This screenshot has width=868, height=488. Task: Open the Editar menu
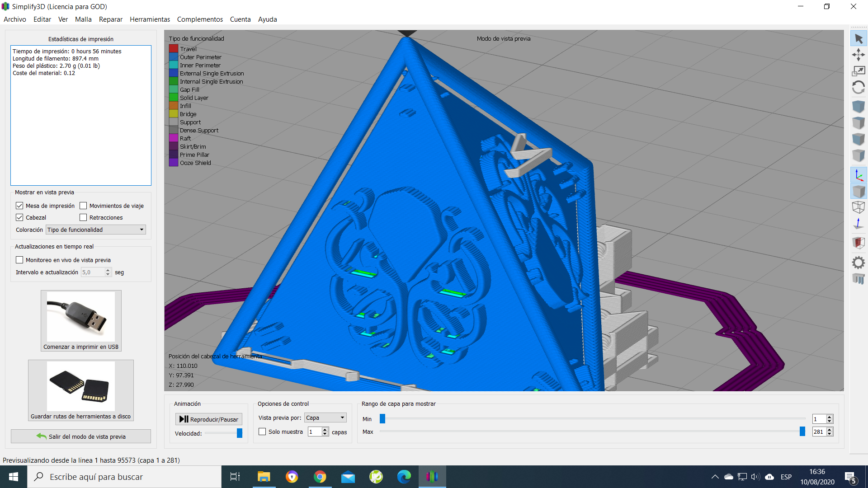coord(42,19)
